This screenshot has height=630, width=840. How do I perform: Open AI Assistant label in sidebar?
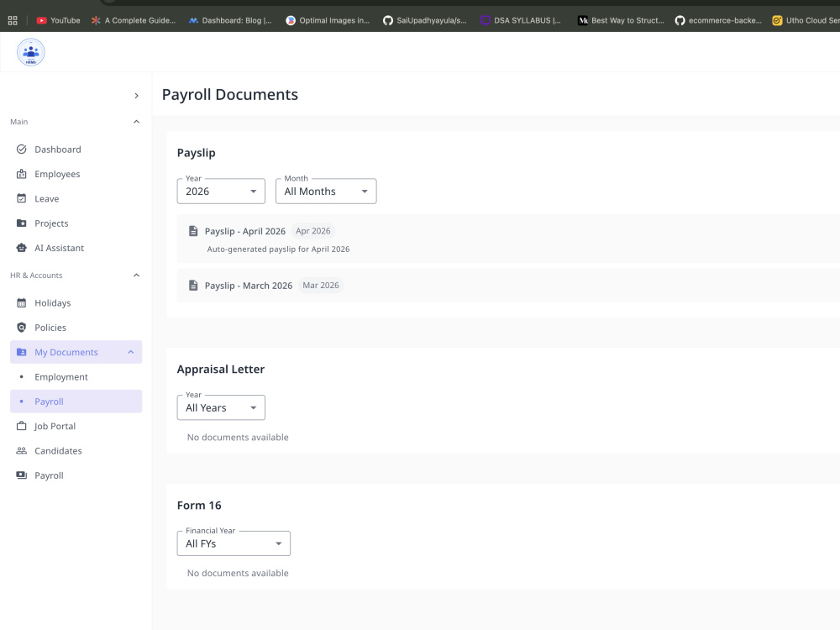tap(59, 248)
